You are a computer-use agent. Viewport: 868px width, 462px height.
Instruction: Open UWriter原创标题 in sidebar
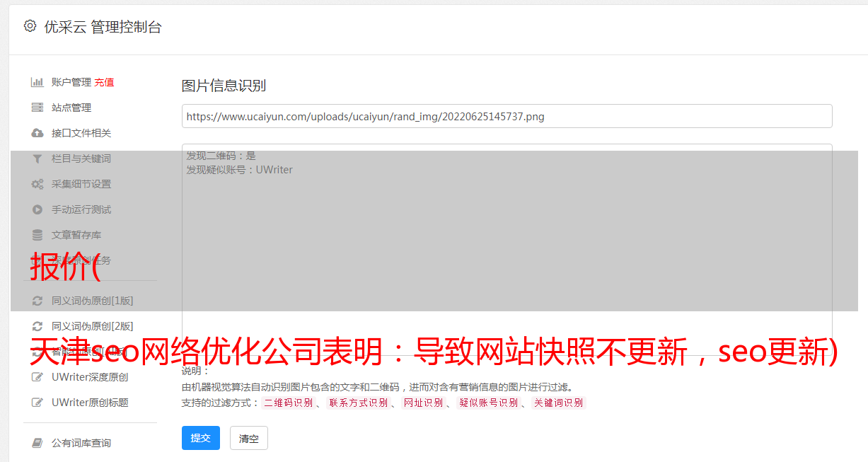[x=90, y=403]
